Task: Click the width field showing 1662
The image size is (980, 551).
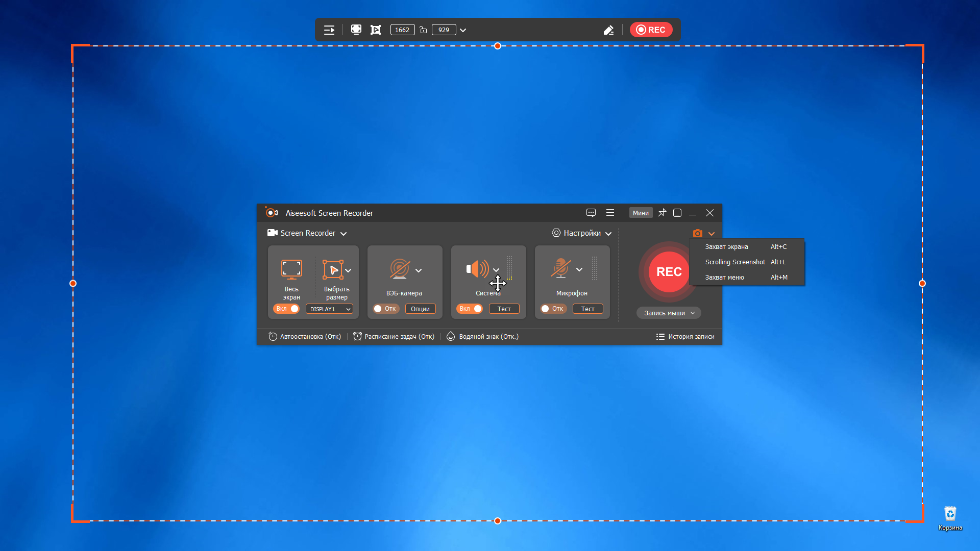Action: point(402,30)
